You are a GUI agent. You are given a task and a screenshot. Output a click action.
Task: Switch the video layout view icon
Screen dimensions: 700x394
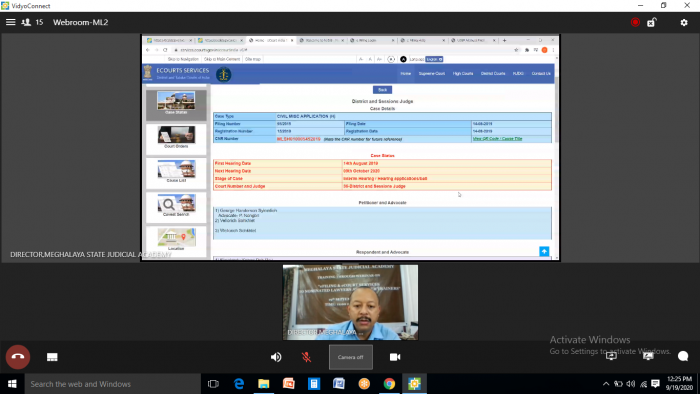tap(52, 357)
